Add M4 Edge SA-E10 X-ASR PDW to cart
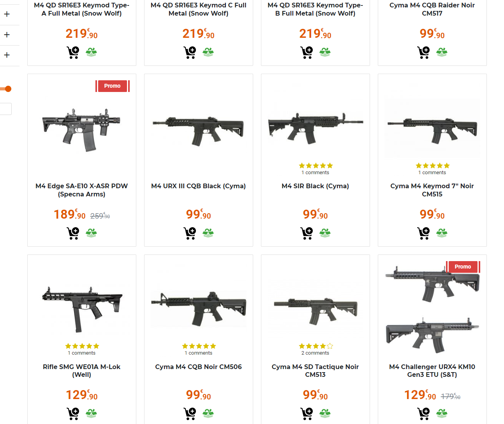Viewport: 504px width, 424px height. coord(73,233)
